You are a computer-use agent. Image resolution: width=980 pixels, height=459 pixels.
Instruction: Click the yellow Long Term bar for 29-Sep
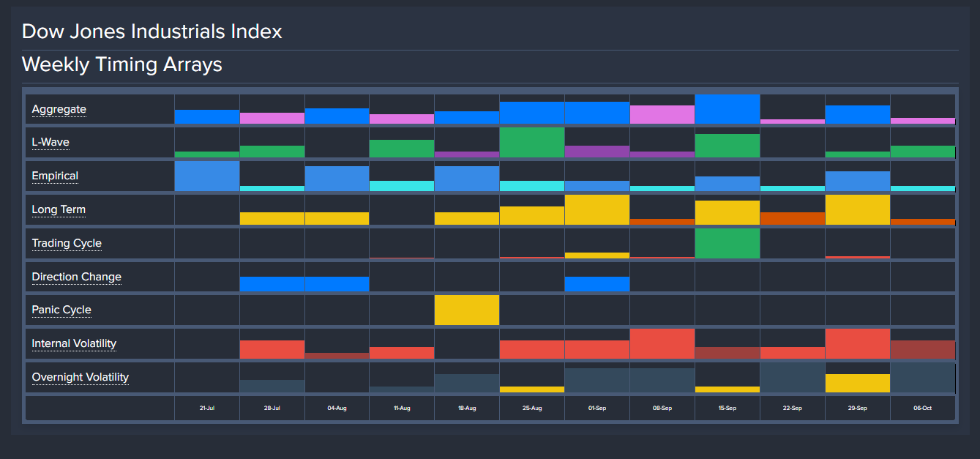point(858,210)
